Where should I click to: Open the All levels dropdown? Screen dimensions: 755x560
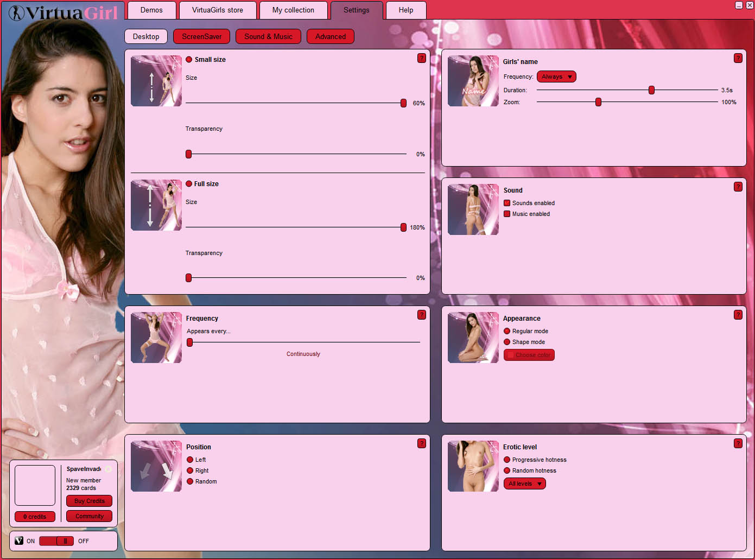point(524,483)
